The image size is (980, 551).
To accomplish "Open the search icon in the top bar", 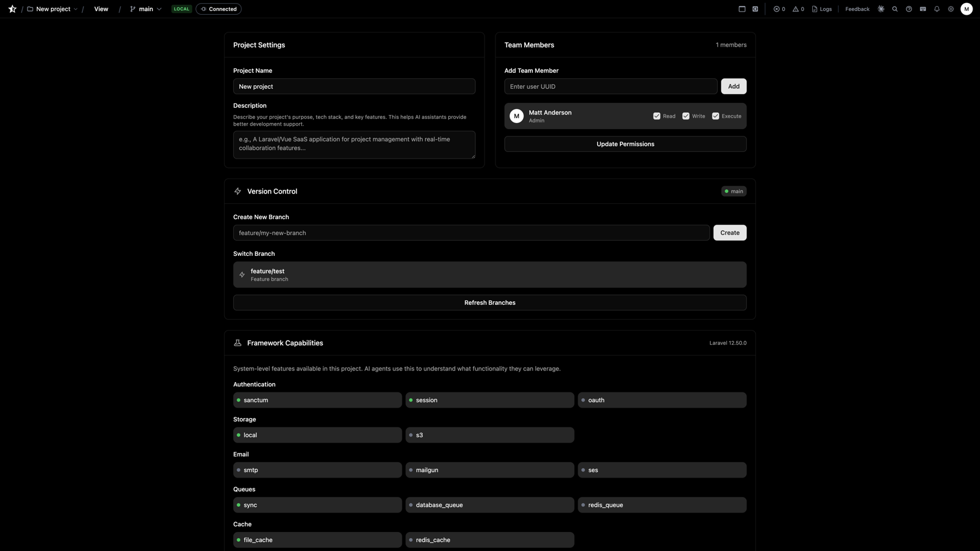I will coord(895,9).
